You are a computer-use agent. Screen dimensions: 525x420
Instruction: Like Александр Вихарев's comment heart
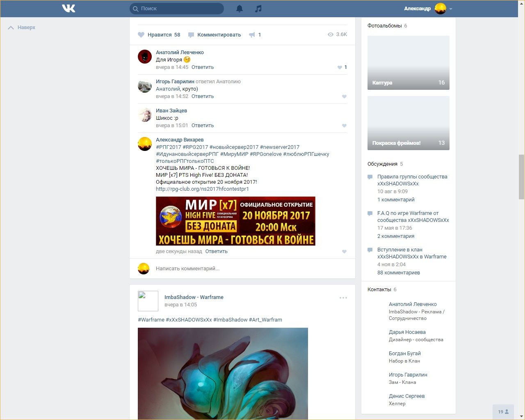344,252
